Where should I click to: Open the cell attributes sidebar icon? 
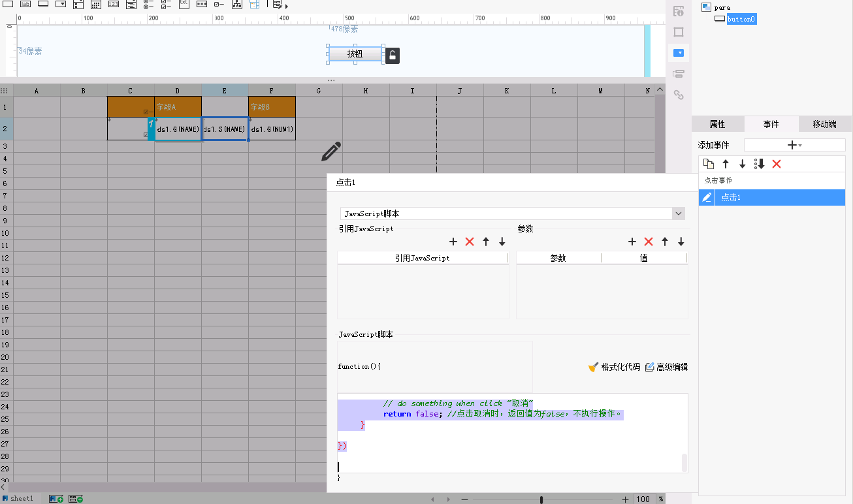pyautogui.click(x=679, y=11)
